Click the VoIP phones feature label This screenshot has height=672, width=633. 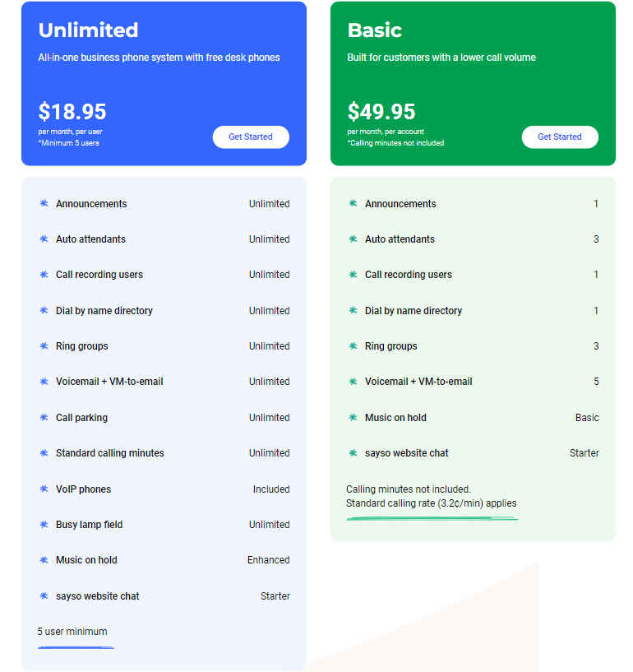[x=83, y=489]
